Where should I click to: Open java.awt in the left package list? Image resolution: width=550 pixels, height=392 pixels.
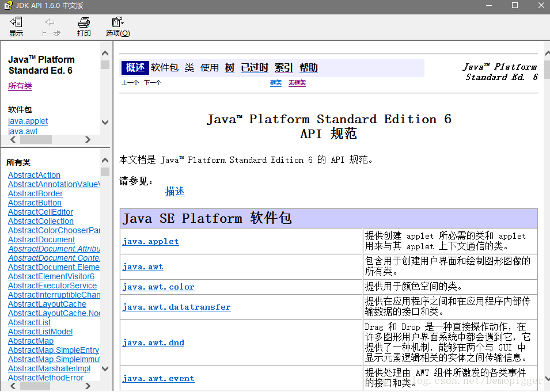[22, 131]
